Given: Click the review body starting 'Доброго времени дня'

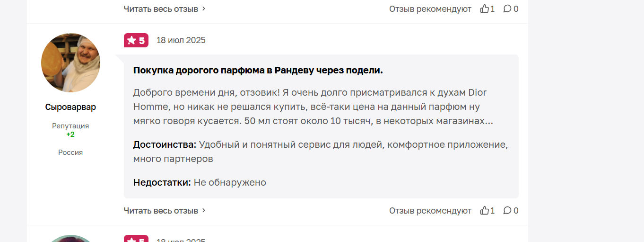Looking at the screenshot, I should pyautogui.click(x=313, y=107).
